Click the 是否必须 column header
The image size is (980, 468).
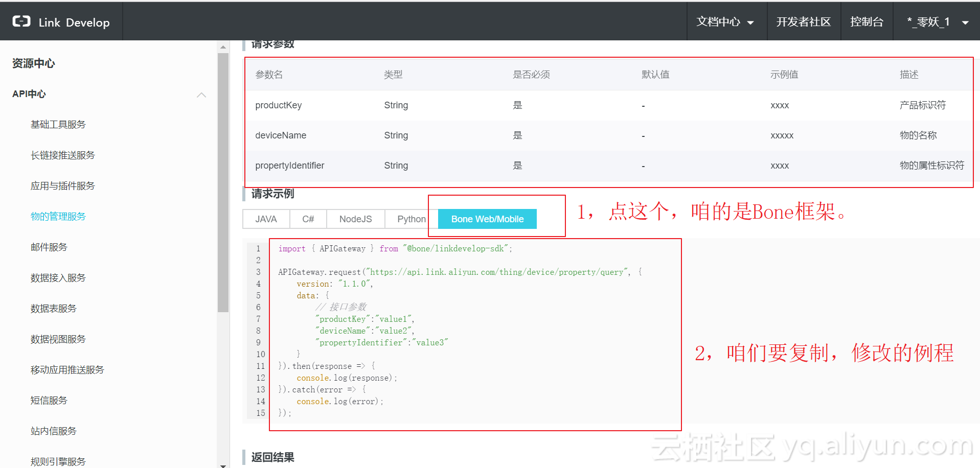531,75
